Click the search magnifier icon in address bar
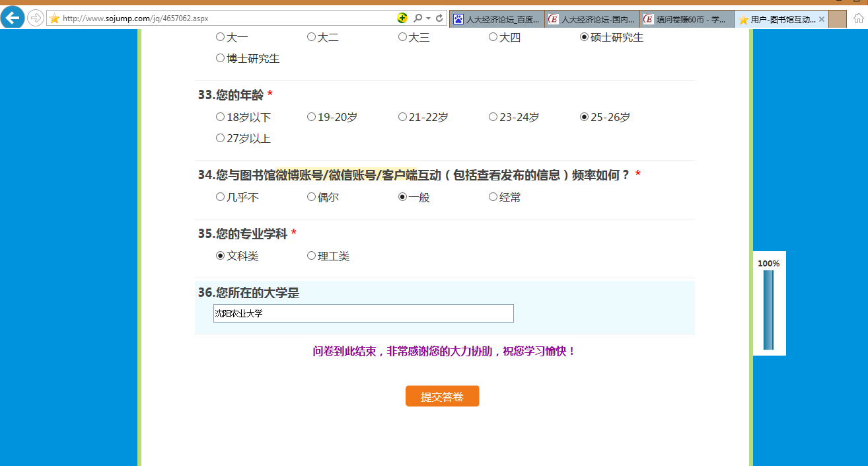 (417, 18)
